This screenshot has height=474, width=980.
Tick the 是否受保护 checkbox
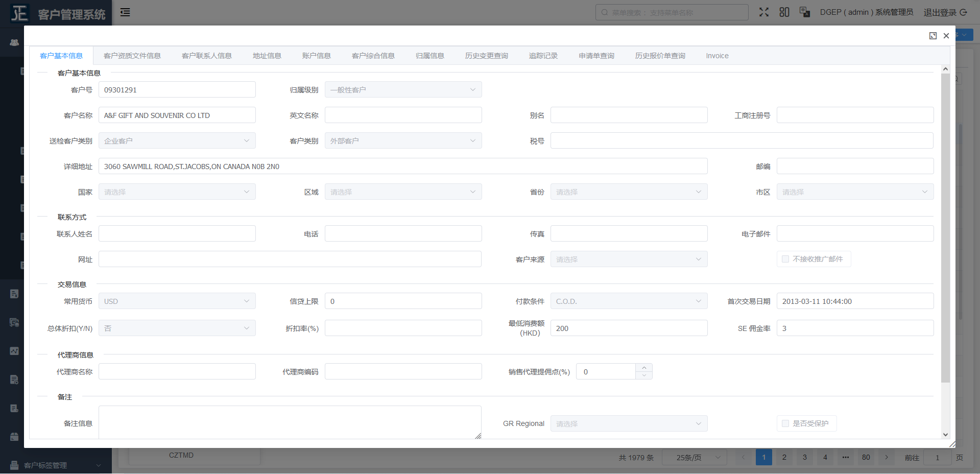[785, 423]
